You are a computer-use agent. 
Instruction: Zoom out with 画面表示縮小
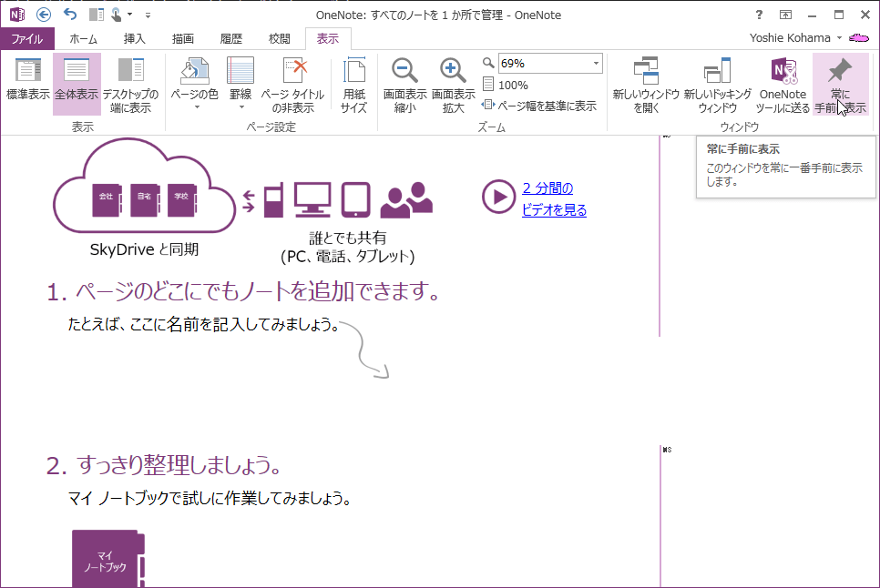pos(404,86)
